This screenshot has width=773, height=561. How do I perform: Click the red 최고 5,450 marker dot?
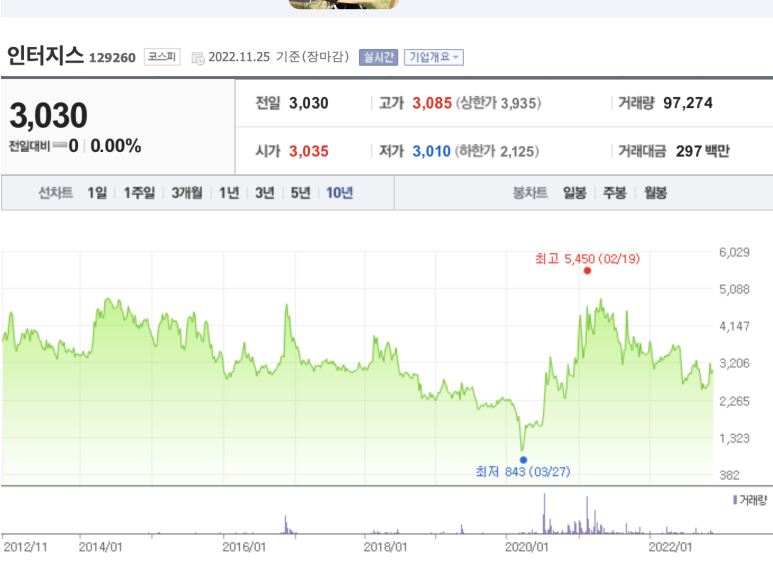(x=587, y=271)
